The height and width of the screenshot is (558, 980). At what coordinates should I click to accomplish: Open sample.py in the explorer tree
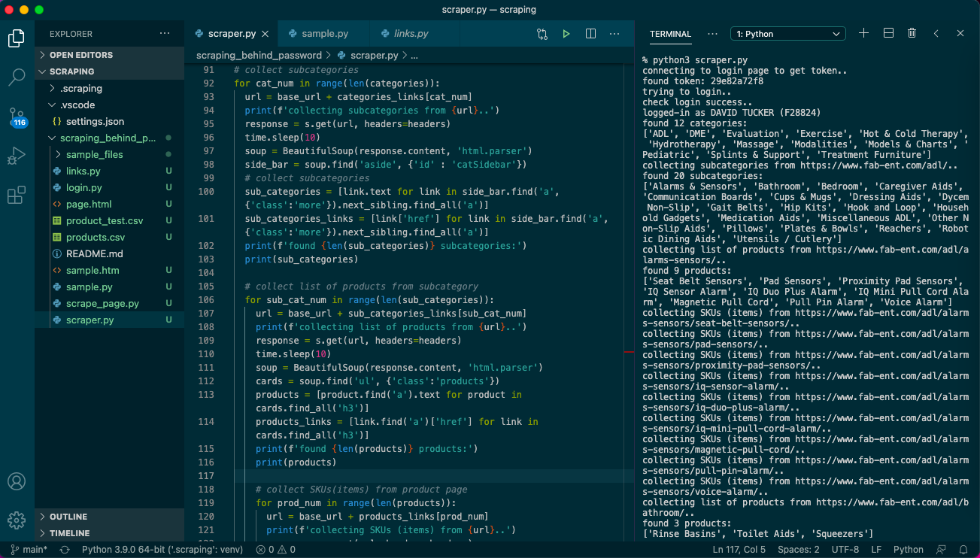click(x=109, y=287)
